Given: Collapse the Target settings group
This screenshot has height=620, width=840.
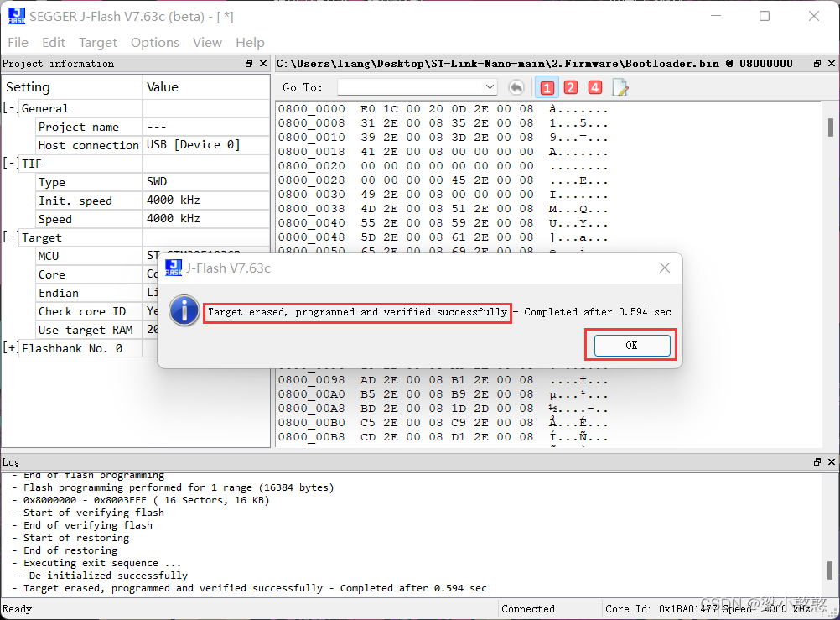Looking at the screenshot, I should [11, 237].
